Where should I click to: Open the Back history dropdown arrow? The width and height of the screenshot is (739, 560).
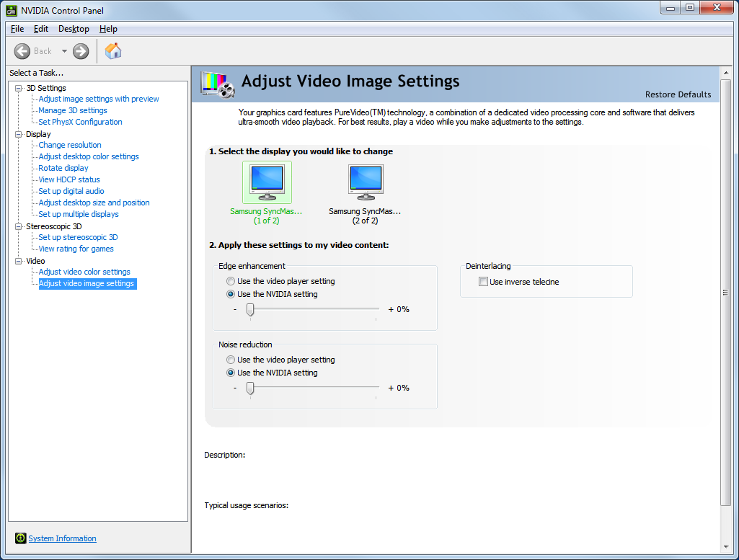[x=64, y=51]
